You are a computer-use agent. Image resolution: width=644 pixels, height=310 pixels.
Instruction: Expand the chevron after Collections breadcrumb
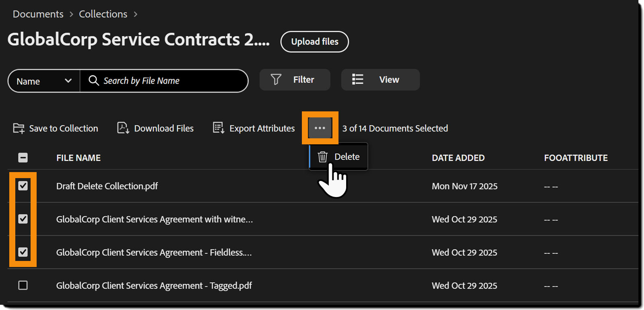point(135,14)
